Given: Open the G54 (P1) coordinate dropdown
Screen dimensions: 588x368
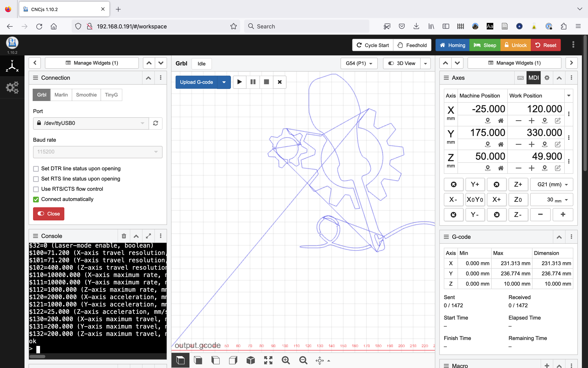Looking at the screenshot, I should pyautogui.click(x=359, y=64).
